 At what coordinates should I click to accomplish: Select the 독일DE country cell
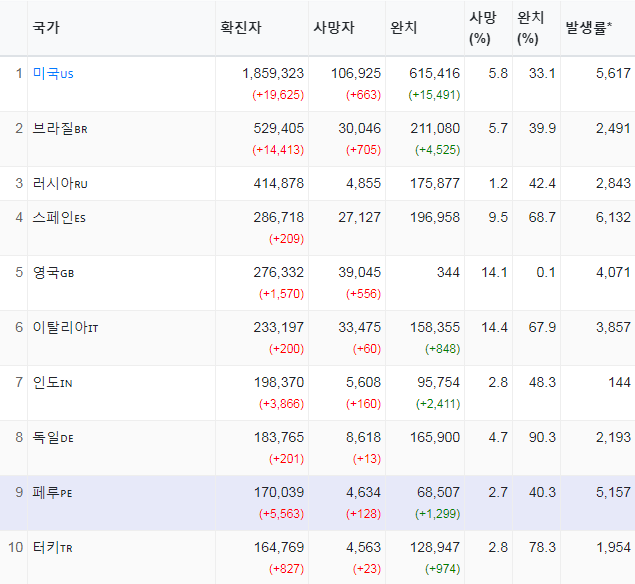pos(53,438)
